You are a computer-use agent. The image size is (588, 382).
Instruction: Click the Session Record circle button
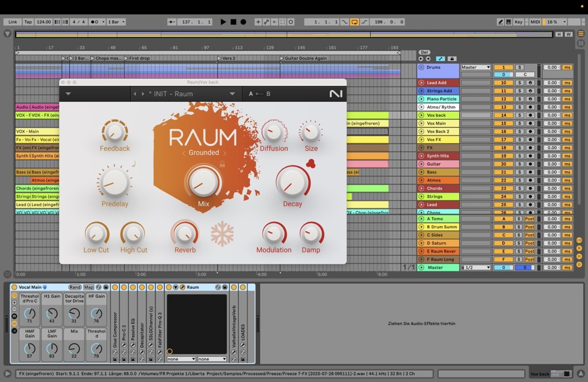pyautogui.click(x=291, y=22)
